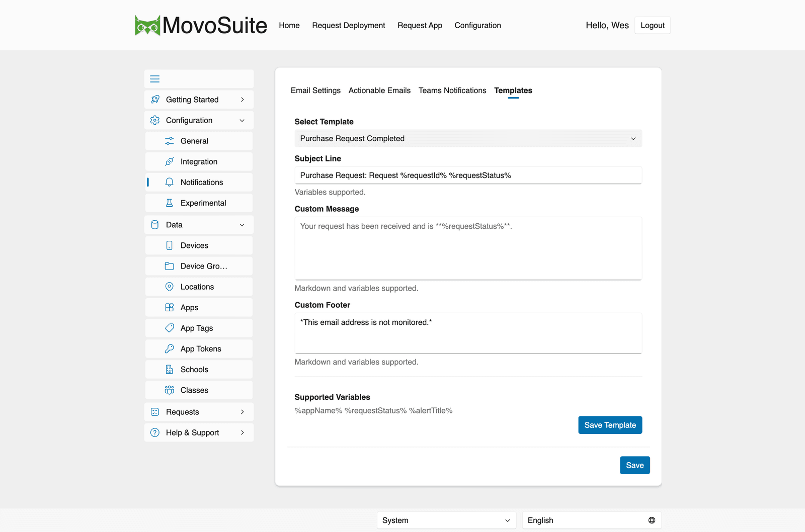Click the Integration plug icon
The width and height of the screenshot is (805, 532).
(x=170, y=161)
